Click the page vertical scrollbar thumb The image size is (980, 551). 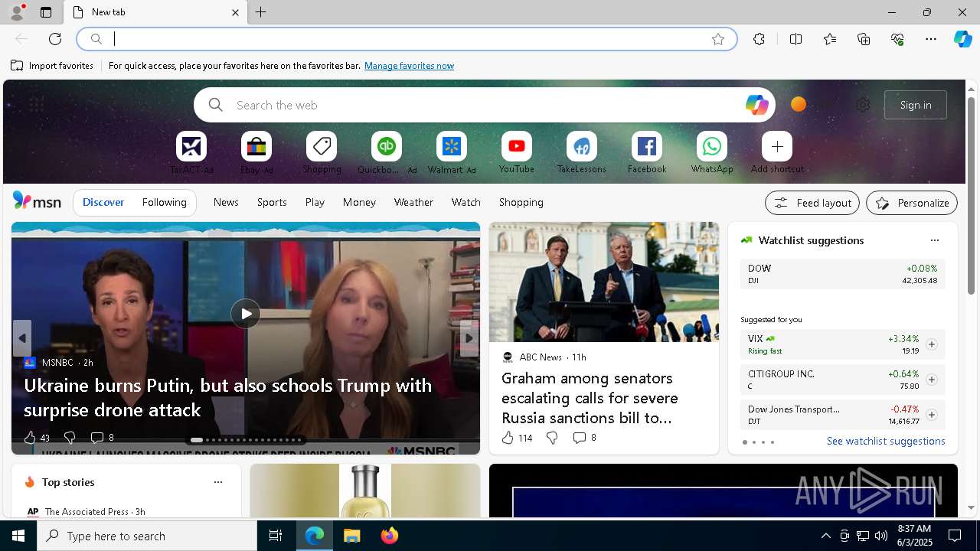pos(971,195)
